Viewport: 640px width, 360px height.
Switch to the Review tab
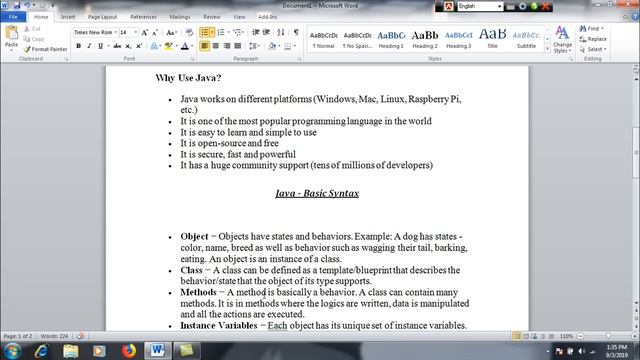coord(211,17)
